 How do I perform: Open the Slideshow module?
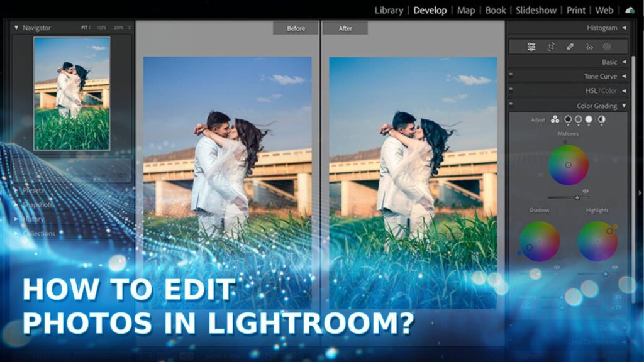coord(536,10)
